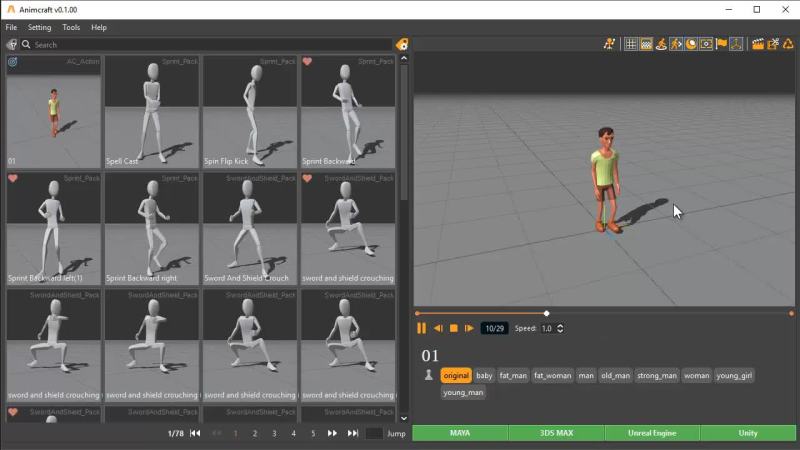Step to previous frame
The height and width of the screenshot is (450, 800).
[x=438, y=328]
